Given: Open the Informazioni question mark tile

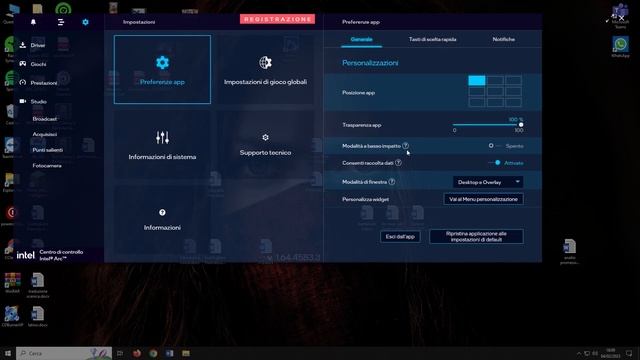Looking at the screenshot, I should coord(162,220).
